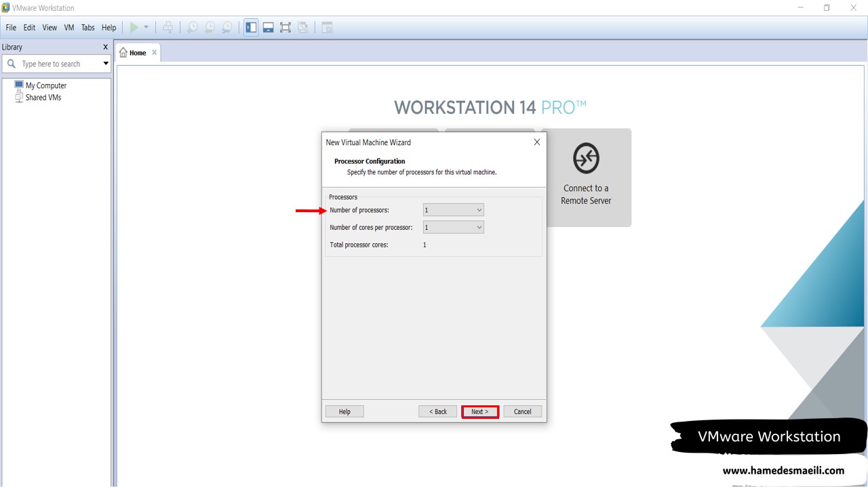Viewport: 868px width, 488px height.
Task: Switch to the Home tab
Action: [x=138, y=53]
